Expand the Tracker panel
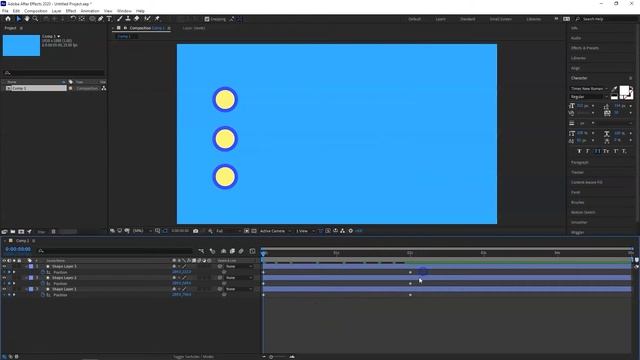Viewport: 640px width, 360px height. [x=577, y=172]
